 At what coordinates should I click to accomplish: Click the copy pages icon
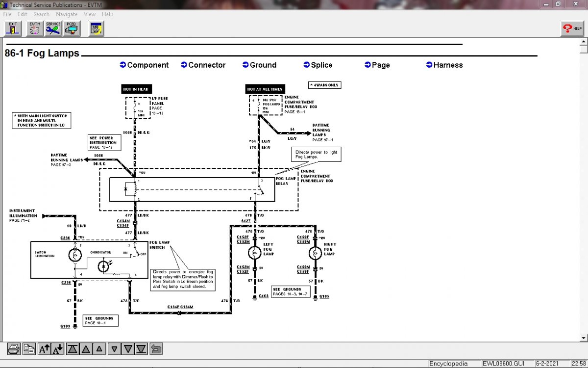[x=29, y=349]
